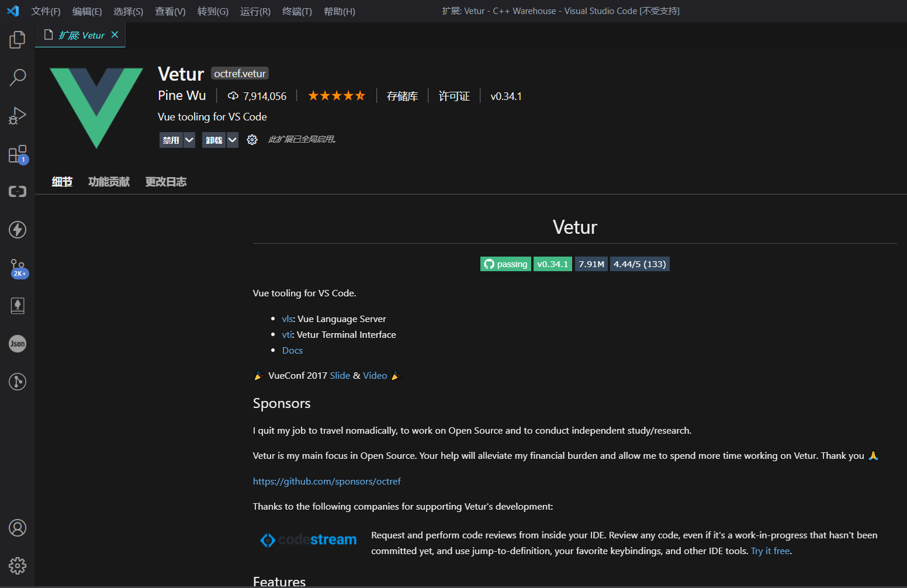Open the 转到(G) menu
This screenshot has height=588, width=907.
pos(213,11)
